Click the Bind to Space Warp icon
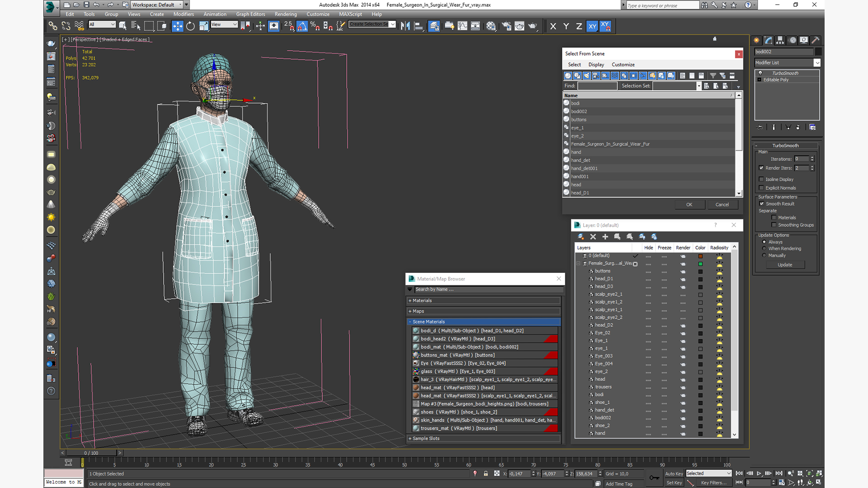 (79, 26)
